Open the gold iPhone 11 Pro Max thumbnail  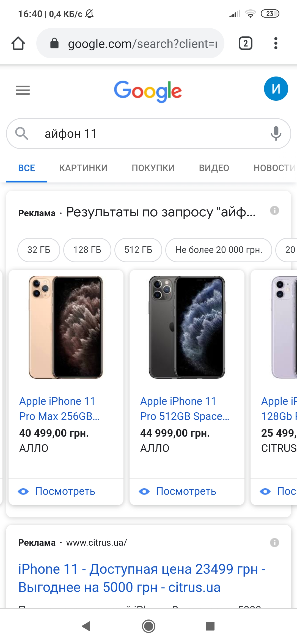(x=66, y=327)
